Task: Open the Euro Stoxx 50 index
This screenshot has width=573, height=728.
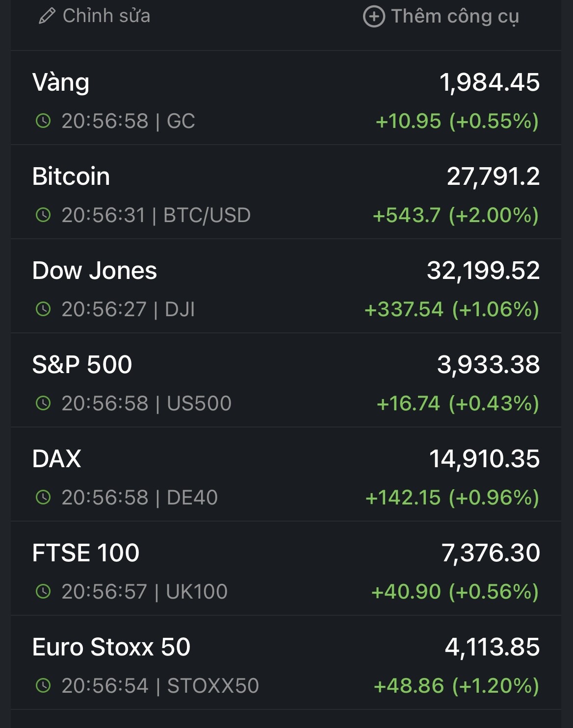Action: [x=111, y=647]
